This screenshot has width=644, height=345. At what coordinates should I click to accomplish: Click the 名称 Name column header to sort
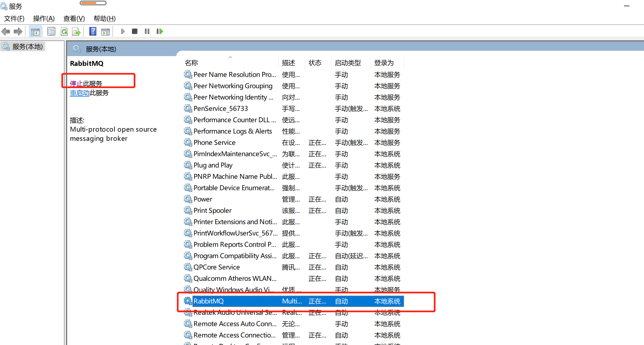pyautogui.click(x=192, y=63)
